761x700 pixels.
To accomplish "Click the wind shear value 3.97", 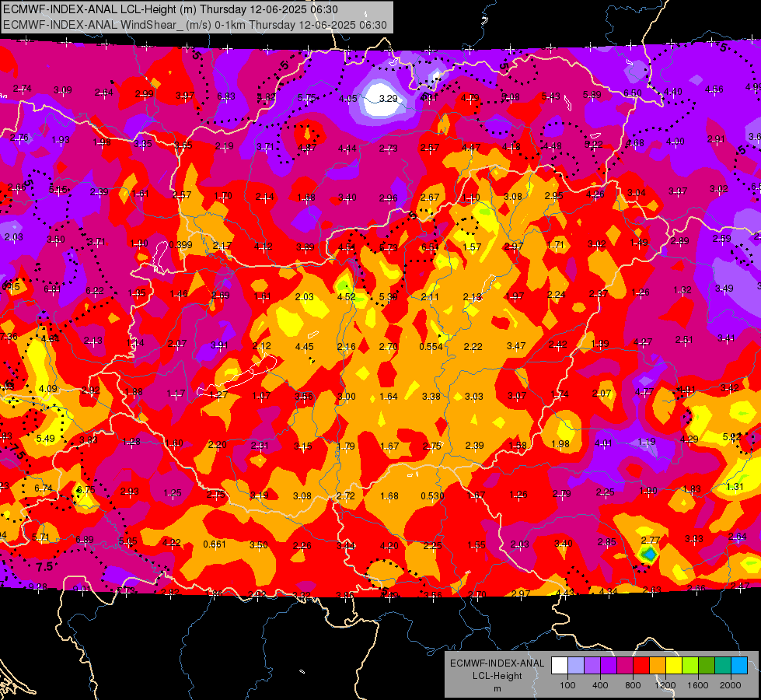I will pyautogui.click(x=185, y=96).
